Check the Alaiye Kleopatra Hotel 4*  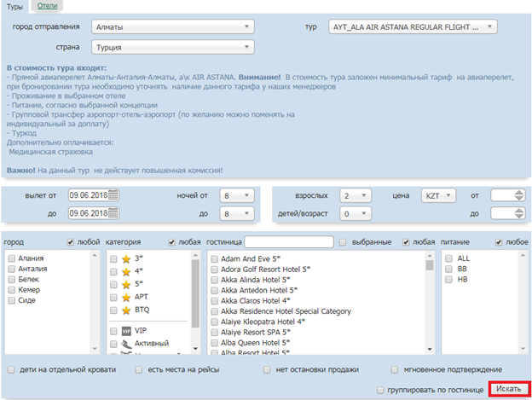tap(214, 322)
